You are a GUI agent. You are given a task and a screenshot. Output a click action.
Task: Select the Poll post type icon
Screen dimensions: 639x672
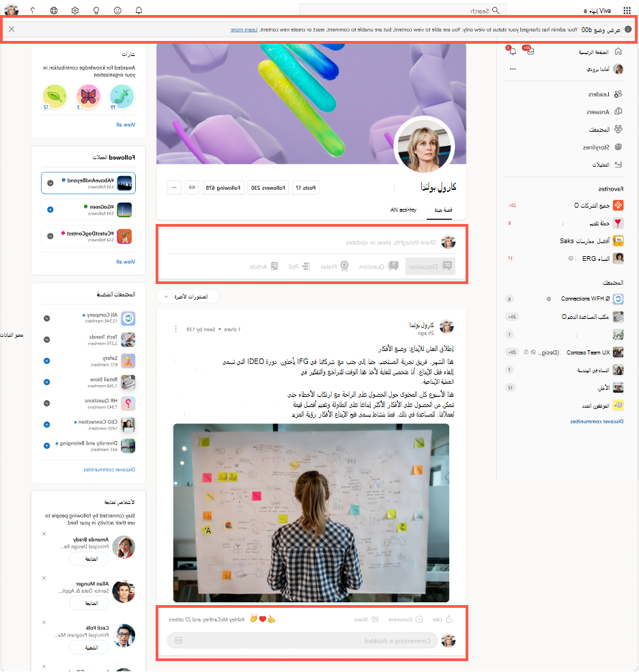(x=306, y=266)
